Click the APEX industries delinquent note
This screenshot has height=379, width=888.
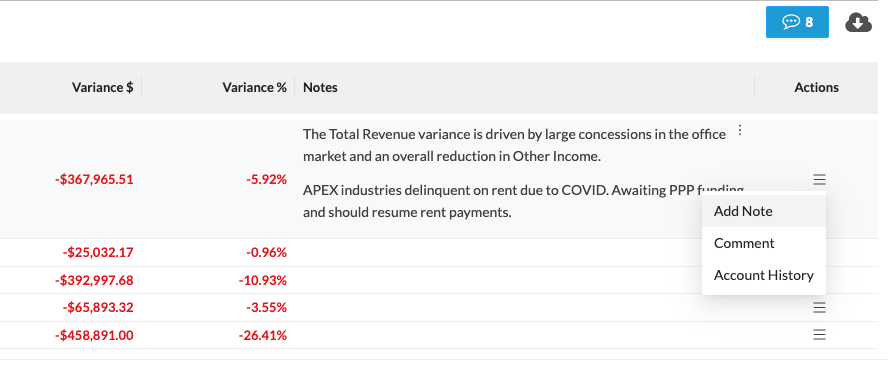[523, 202]
